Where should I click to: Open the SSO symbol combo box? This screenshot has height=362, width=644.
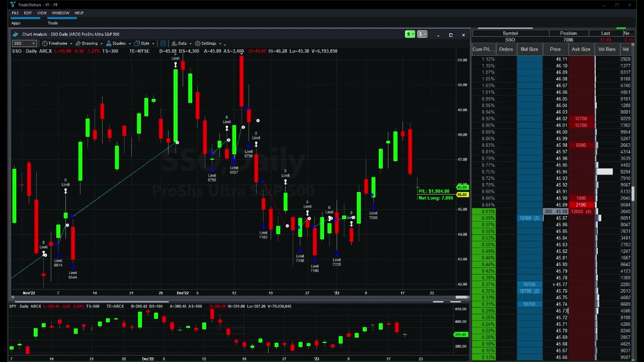(x=24, y=43)
